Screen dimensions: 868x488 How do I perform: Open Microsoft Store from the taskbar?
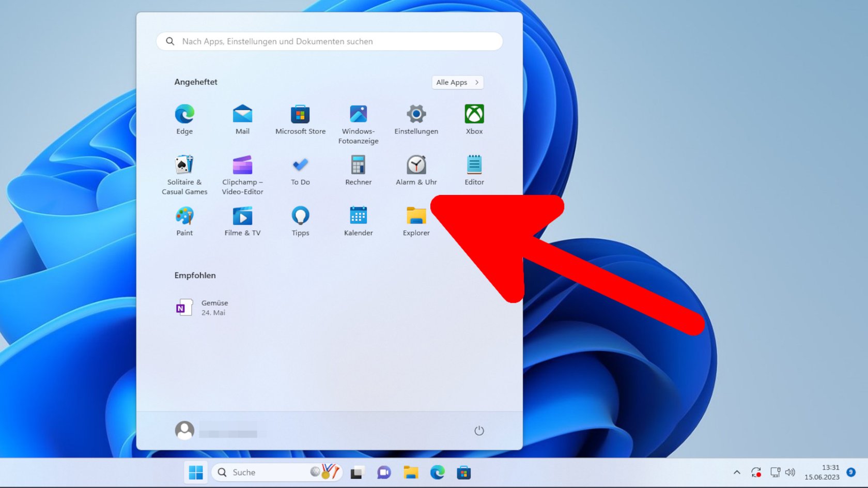pos(464,472)
